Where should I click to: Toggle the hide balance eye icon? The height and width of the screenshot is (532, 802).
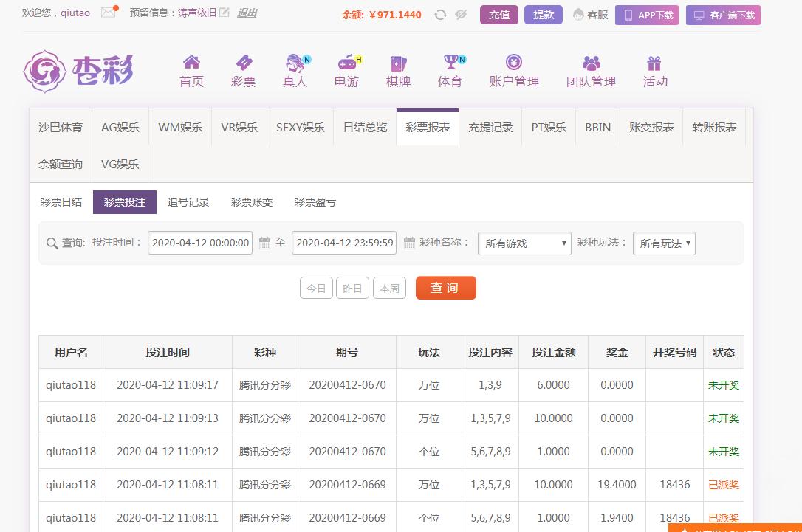461,15
